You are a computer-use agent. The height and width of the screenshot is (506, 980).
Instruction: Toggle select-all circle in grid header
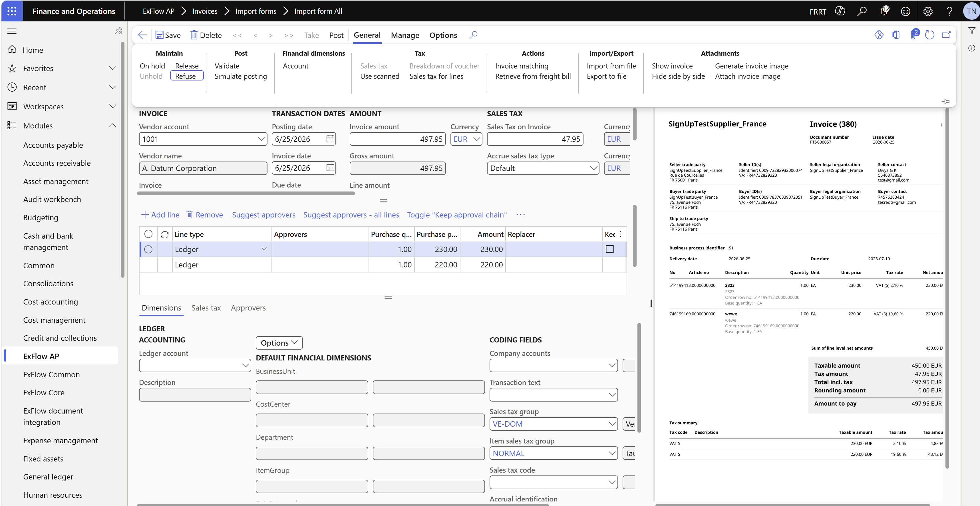(x=148, y=234)
